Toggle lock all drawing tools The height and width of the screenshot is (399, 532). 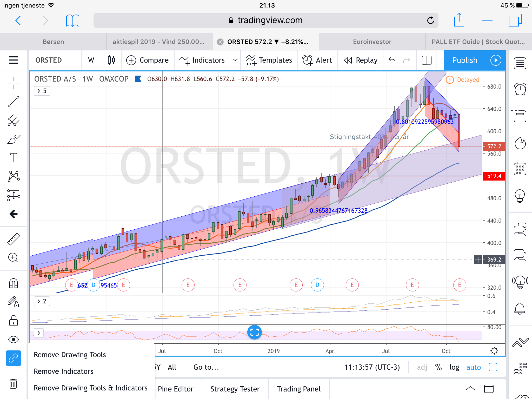(14, 321)
